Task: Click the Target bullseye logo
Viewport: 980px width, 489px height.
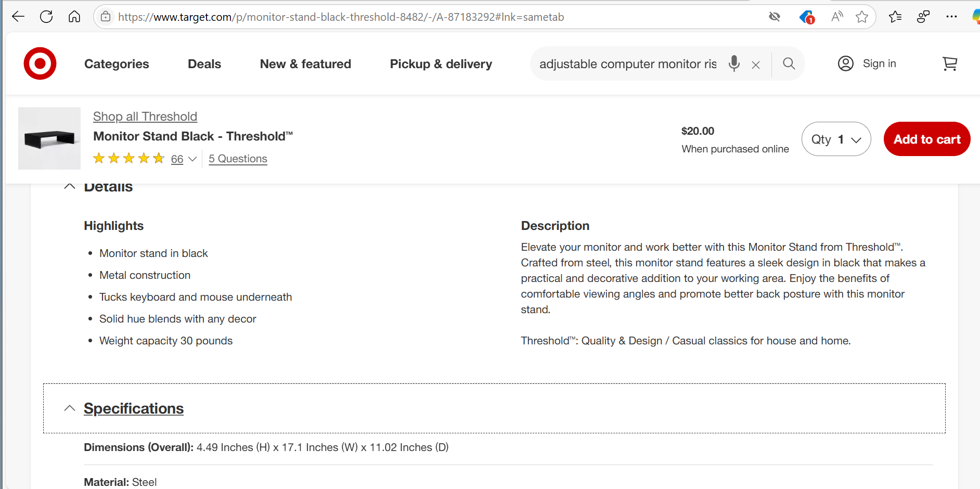Action: (x=40, y=63)
